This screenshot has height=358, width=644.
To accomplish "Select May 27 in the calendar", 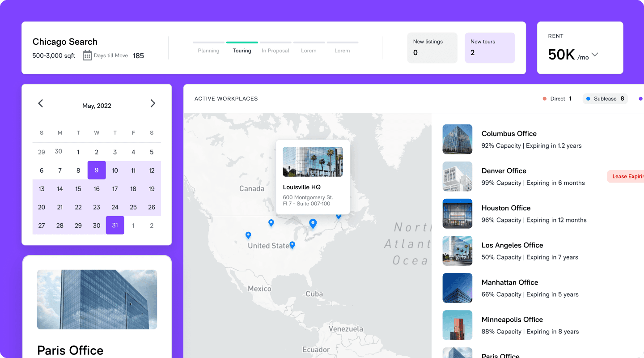I will pyautogui.click(x=42, y=226).
